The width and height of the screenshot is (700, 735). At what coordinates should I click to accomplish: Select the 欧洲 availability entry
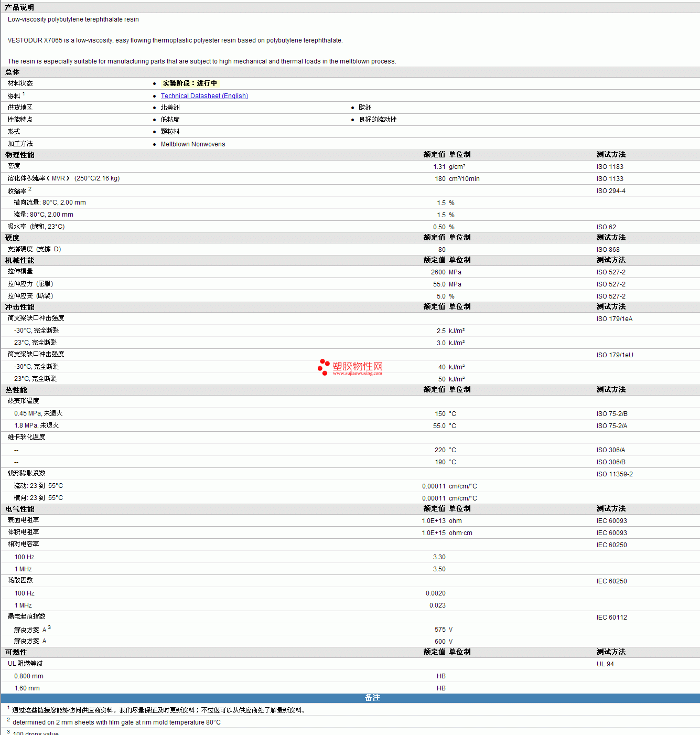click(365, 108)
